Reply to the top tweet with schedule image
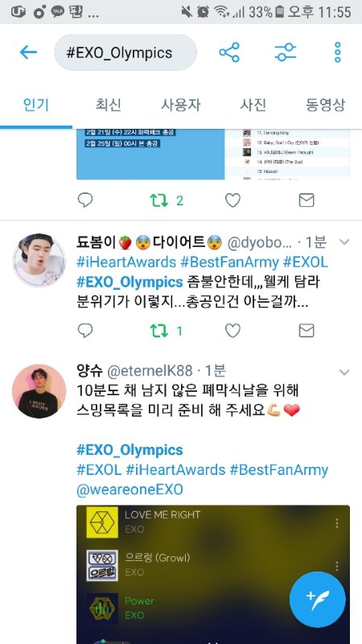362x644 pixels. [x=85, y=200]
